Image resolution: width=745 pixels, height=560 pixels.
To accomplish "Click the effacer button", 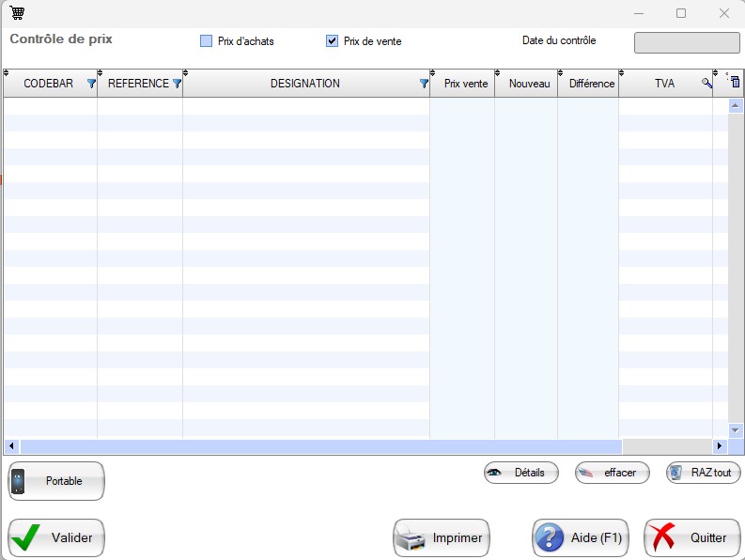I will pos(612,473).
